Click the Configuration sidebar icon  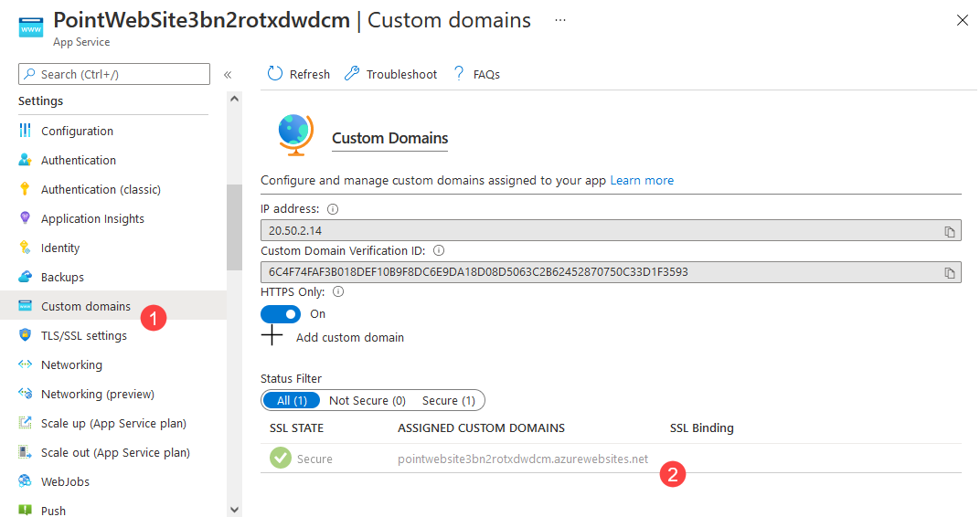coord(25,130)
